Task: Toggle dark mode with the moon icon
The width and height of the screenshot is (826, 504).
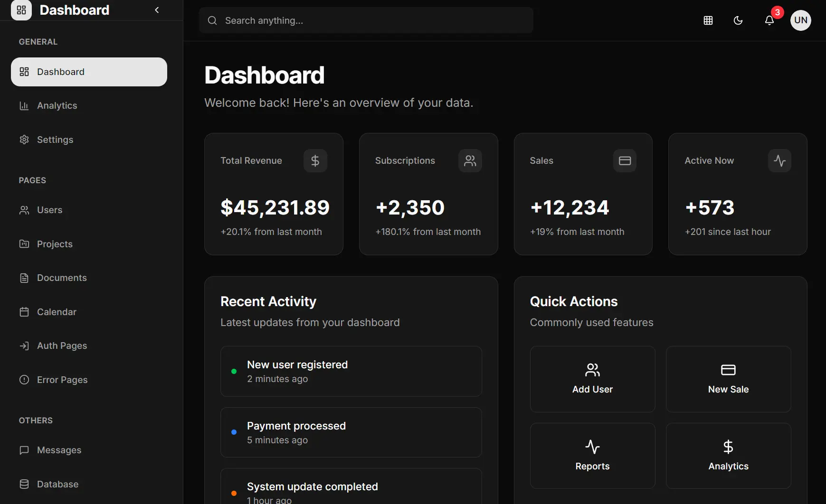Action: [738, 20]
